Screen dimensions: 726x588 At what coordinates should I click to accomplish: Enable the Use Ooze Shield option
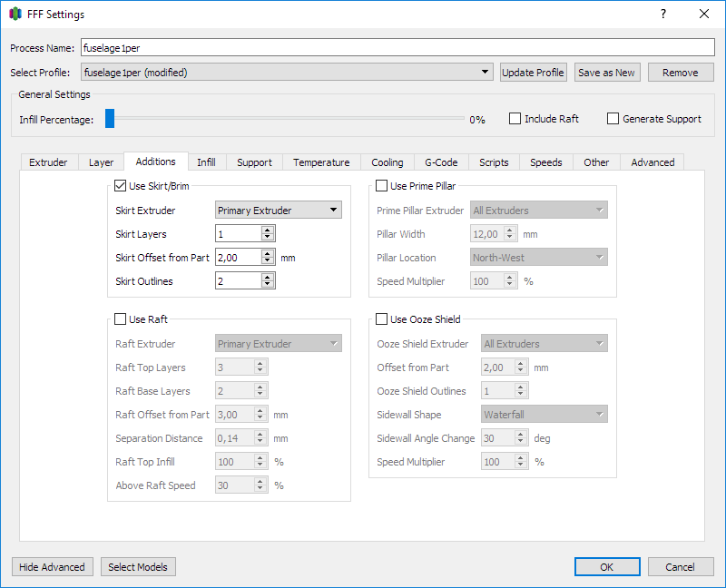pos(382,319)
